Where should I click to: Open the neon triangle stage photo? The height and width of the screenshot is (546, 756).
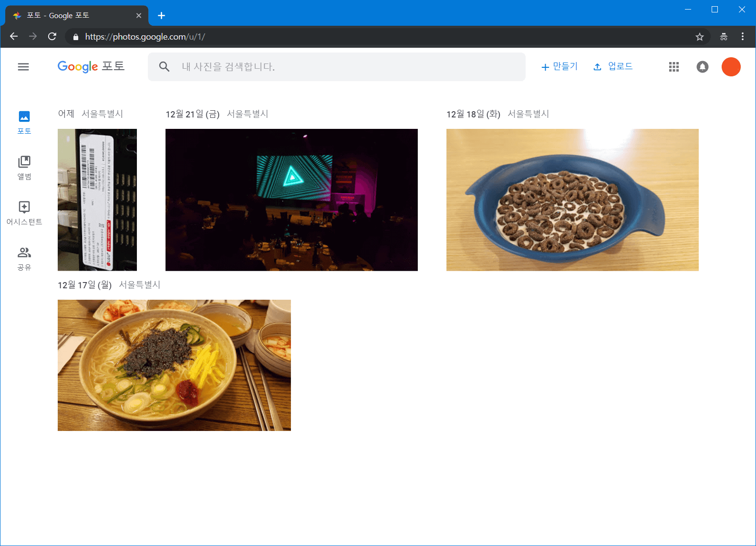click(x=291, y=199)
